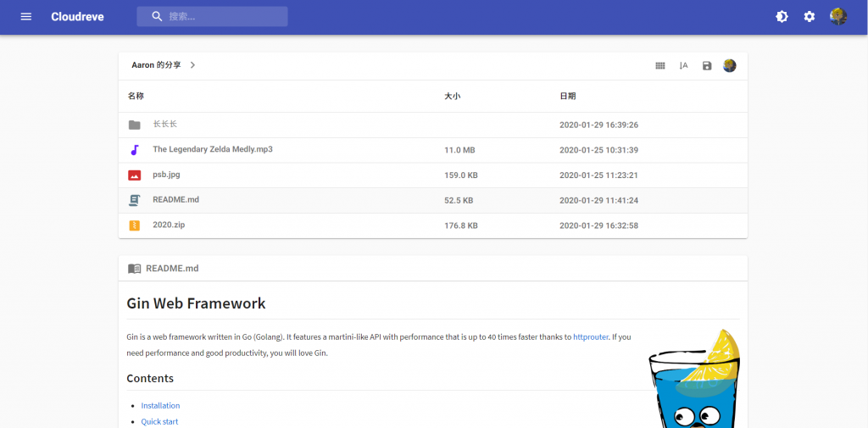The height and width of the screenshot is (428, 868).
Task: Toggle dark mode with the brightness icon
Action: point(782,17)
